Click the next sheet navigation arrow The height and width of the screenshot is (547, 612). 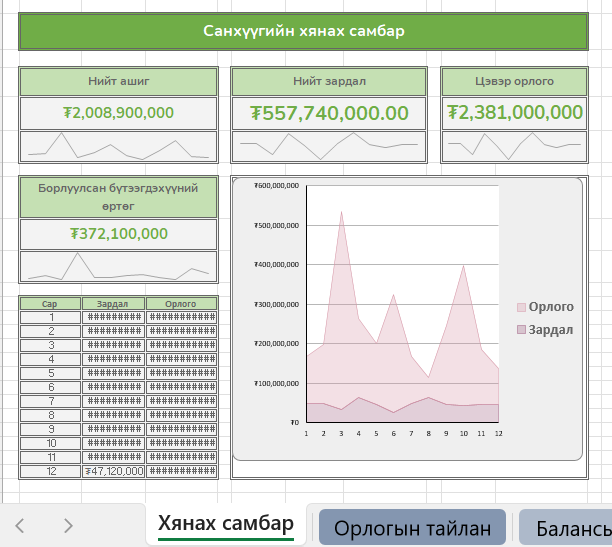tap(67, 525)
